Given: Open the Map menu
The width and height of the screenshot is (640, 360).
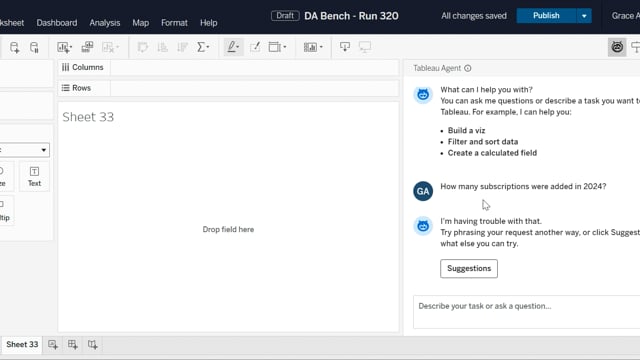Looking at the screenshot, I should 140,23.
